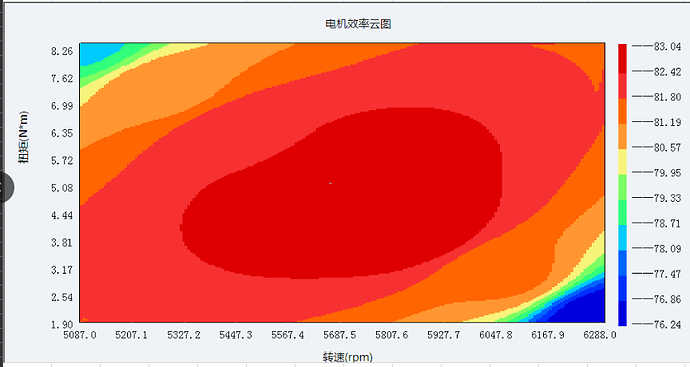Pick the cyan legend swatch near 78.09

coord(622,238)
